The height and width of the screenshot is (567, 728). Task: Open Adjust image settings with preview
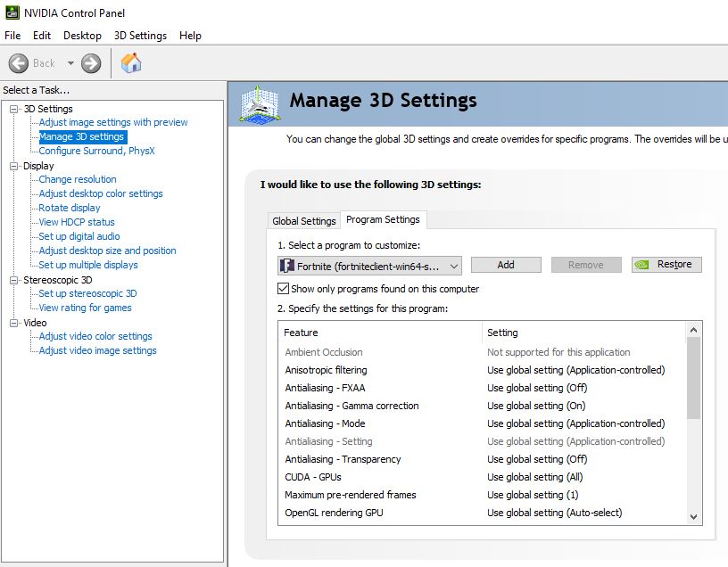[x=112, y=122]
